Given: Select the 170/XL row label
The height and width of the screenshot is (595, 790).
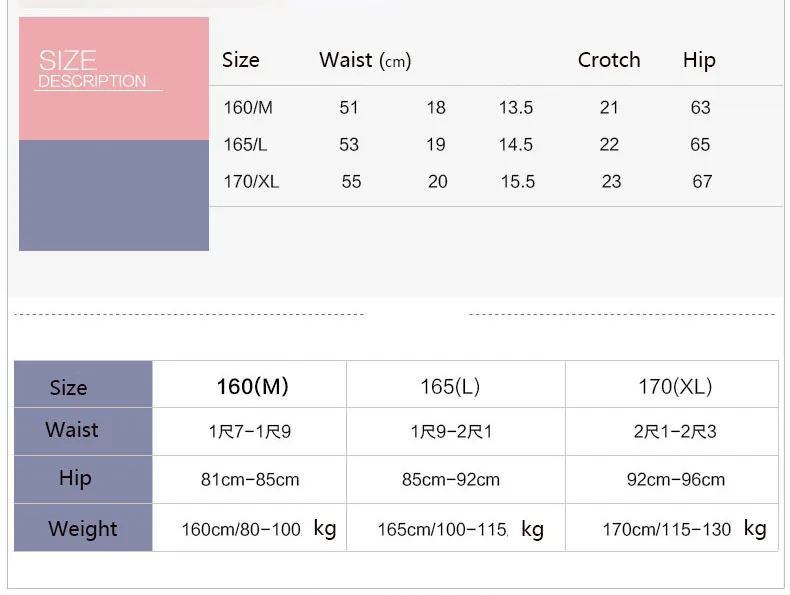Looking at the screenshot, I should [251, 181].
